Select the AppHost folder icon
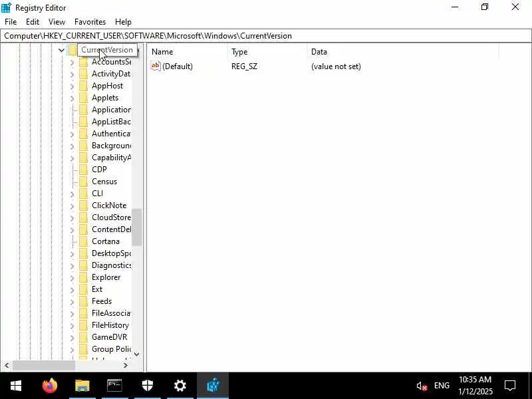Image resolution: width=532 pixels, height=399 pixels. pyautogui.click(x=83, y=86)
